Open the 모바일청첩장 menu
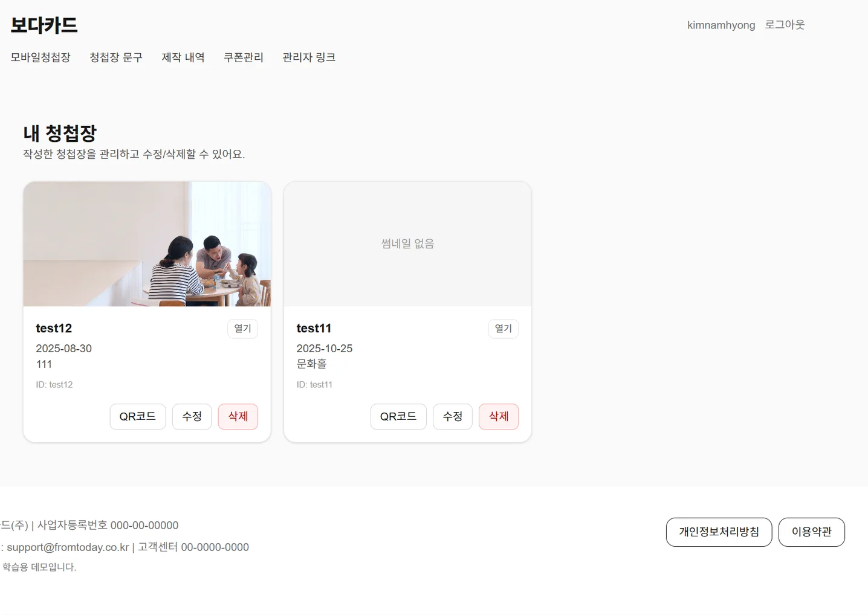 40,57
